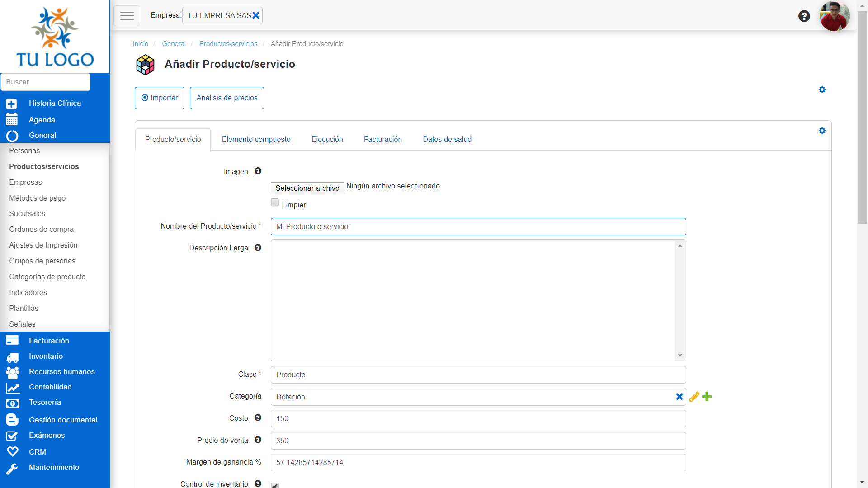Open gear settings inside tab panel
This screenshot has width=868, height=488.
822,131
